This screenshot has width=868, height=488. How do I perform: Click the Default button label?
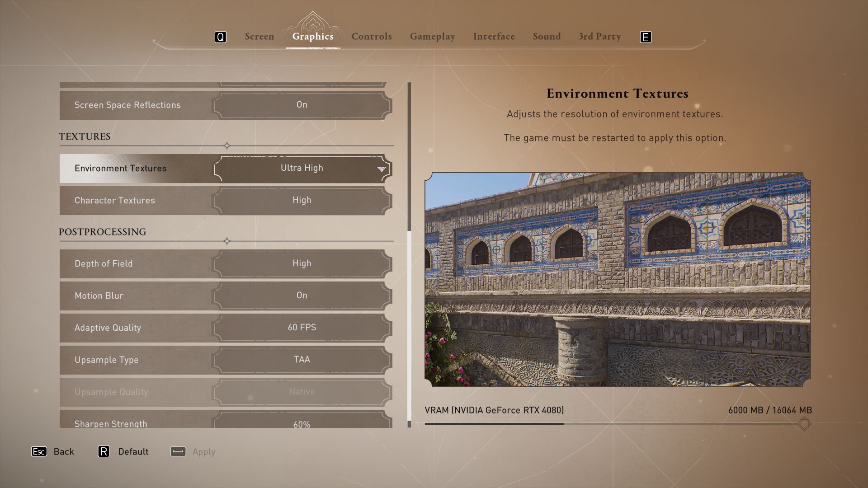click(133, 451)
